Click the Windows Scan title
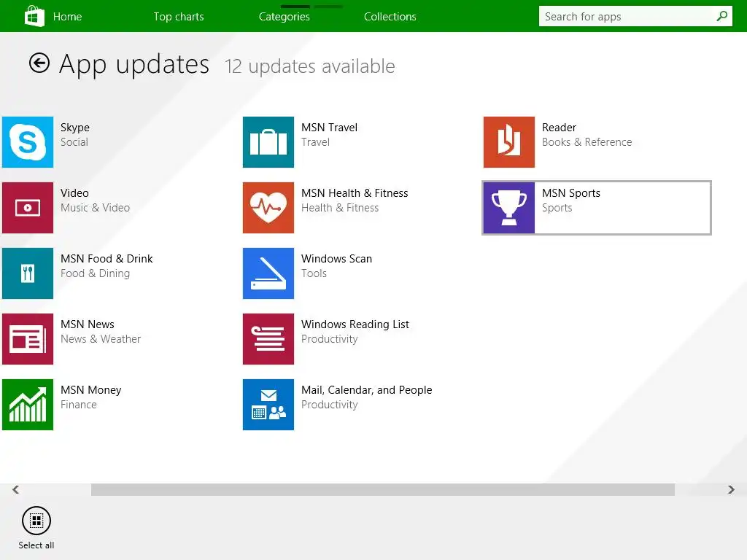 pyautogui.click(x=336, y=259)
